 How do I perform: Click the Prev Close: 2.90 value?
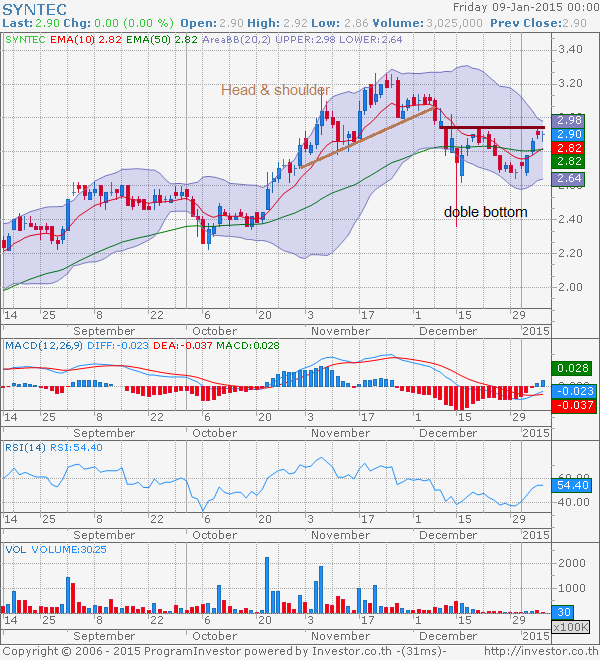click(x=539, y=23)
